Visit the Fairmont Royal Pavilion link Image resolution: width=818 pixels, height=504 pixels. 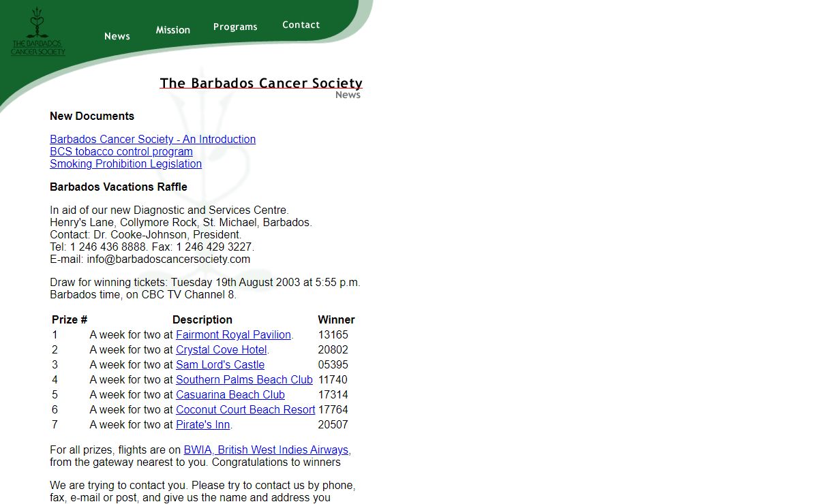pos(234,334)
